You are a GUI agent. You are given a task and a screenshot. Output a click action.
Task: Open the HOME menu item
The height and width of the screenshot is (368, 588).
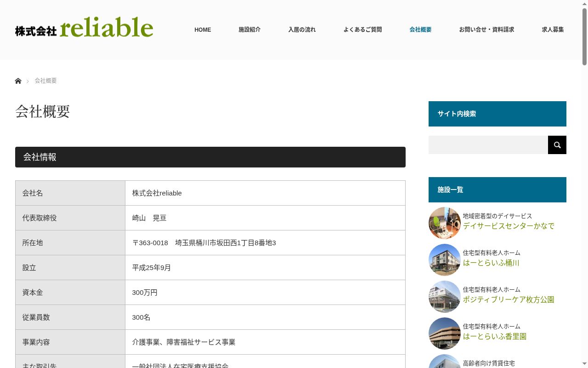[x=203, y=29]
